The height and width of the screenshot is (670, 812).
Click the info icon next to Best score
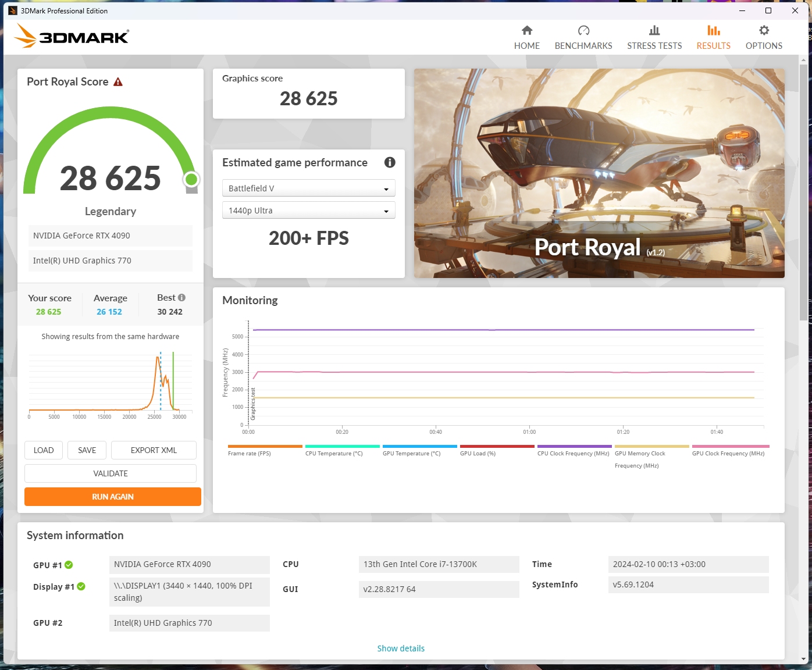pyautogui.click(x=181, y=298)
